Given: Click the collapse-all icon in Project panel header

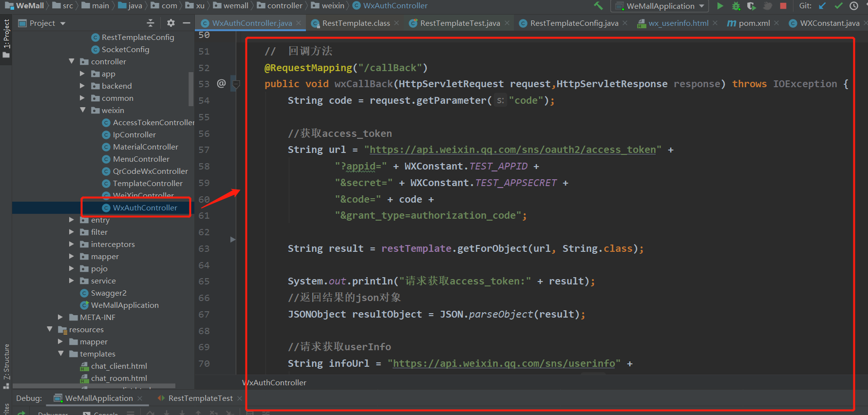Looking at the screenshot, I should point(151,23).
